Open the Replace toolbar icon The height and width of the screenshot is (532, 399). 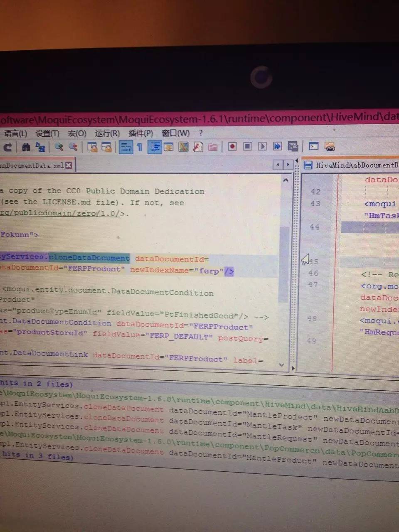(40, 147)
